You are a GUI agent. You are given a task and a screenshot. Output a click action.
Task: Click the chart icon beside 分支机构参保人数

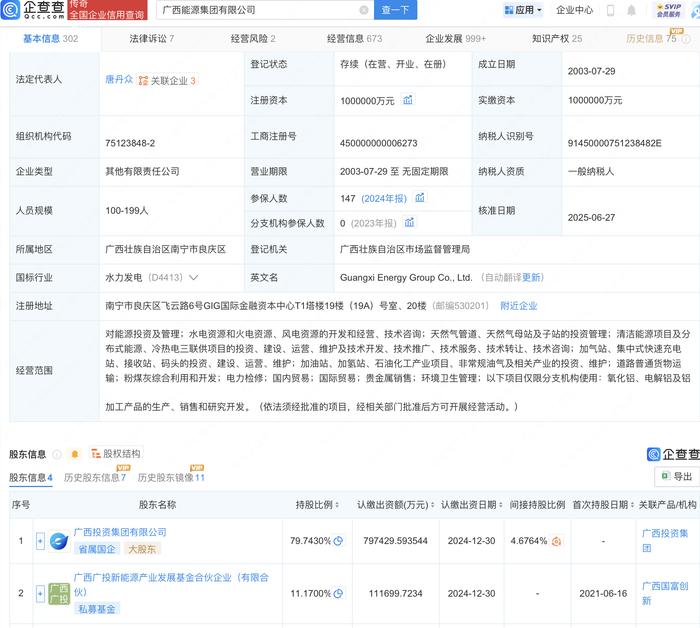pos(409,222)
